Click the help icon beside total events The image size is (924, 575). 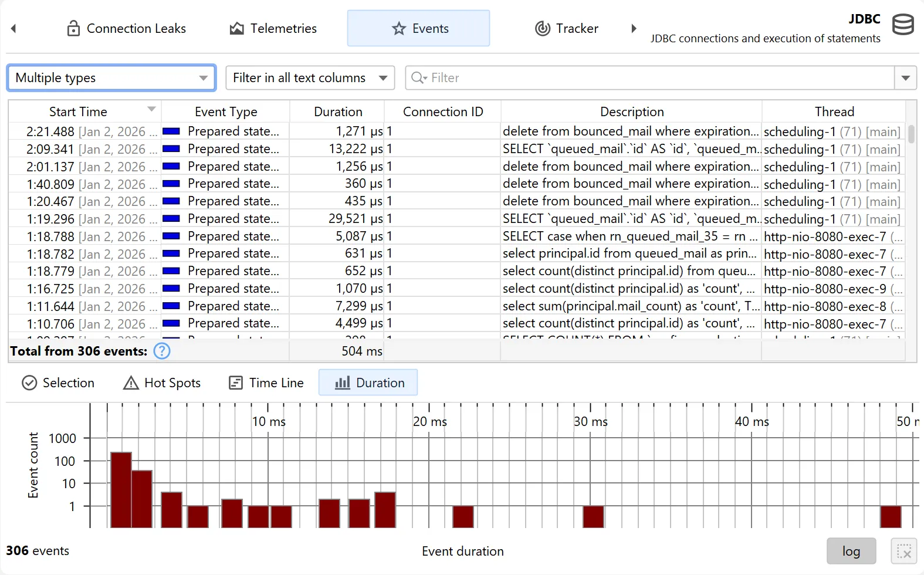pyautogui.click(x=162, y=351)
